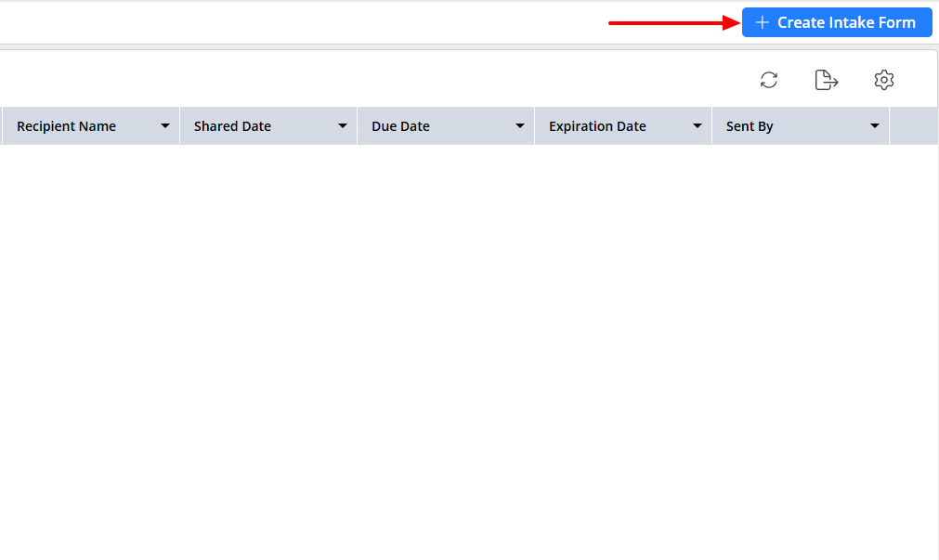Open the Shared Date filter dropdown
This screenshot has height=560, width=939.
click(x=342, y=125)
